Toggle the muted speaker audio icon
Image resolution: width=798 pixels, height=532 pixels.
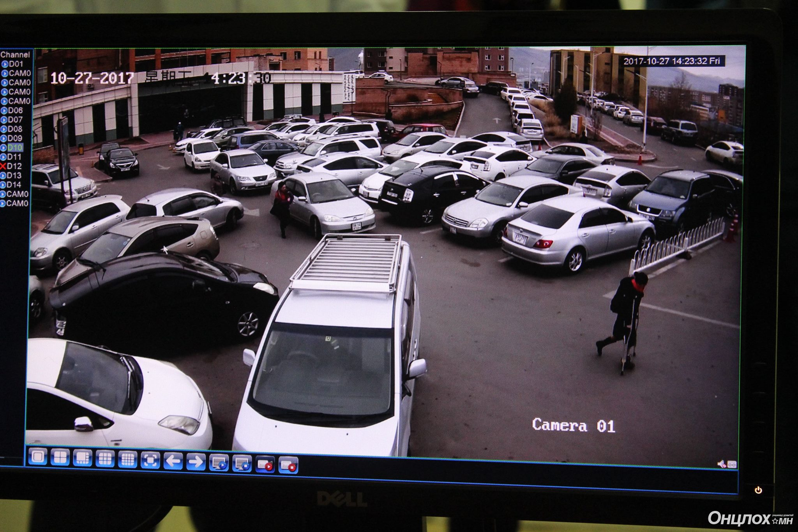pos(722,464)
